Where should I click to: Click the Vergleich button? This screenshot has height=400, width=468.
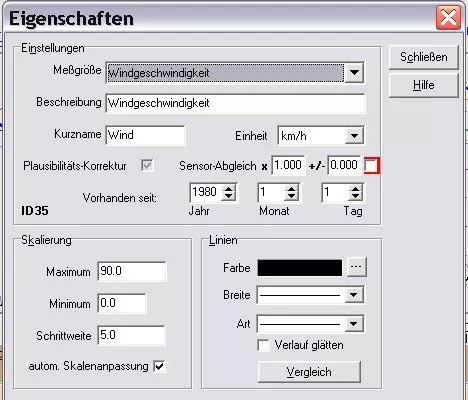click(x=309, y=372)
